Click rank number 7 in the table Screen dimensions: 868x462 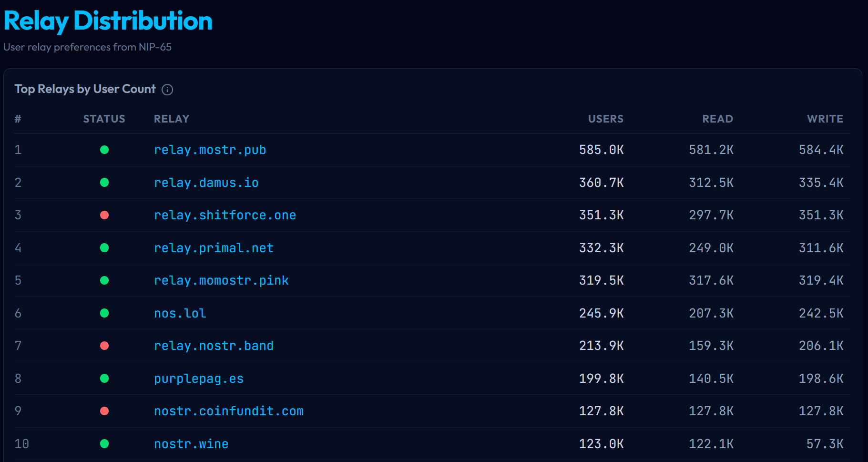point(18,346)
